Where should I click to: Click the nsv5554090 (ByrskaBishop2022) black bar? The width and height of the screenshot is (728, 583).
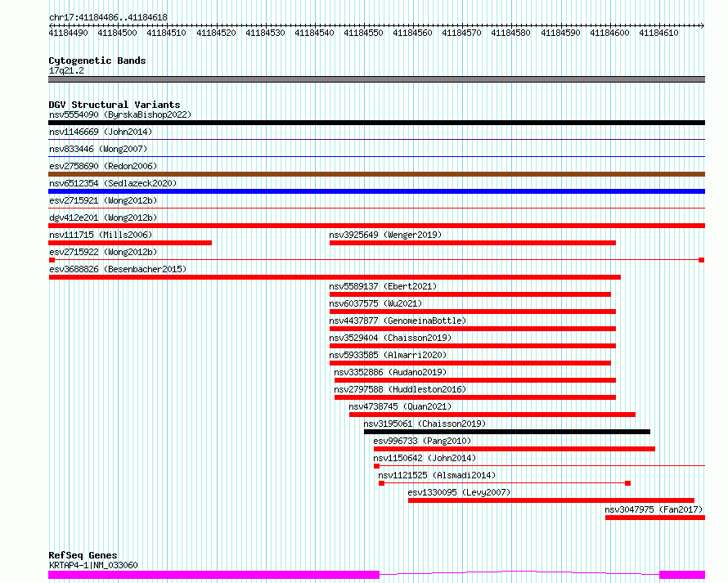coord(376,123)
